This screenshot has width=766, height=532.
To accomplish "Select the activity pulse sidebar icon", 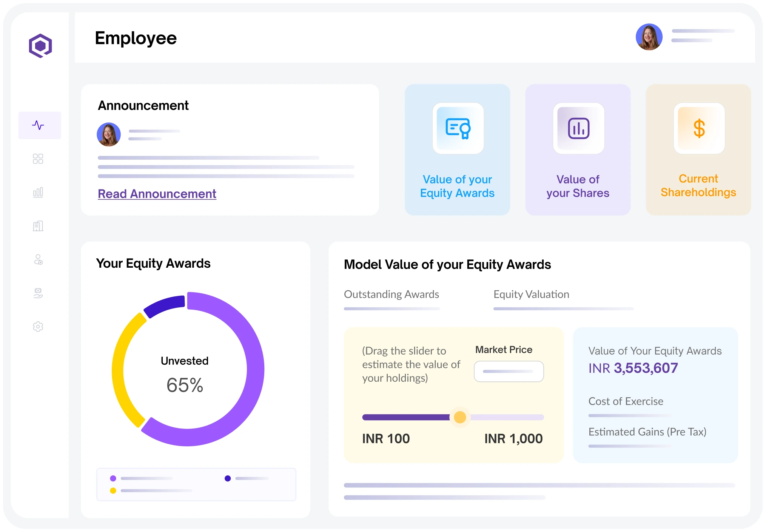I will [x=38, y=125].
